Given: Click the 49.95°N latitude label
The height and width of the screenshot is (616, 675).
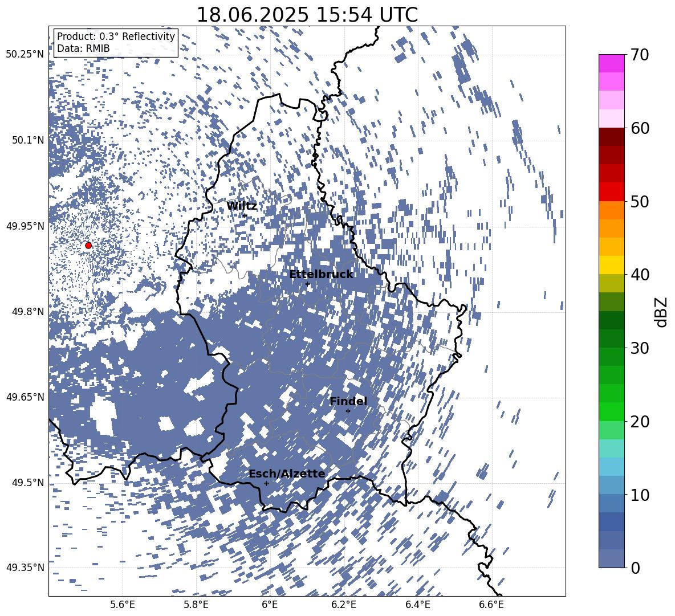Looking at the screenshot, I should coord(25,226).
